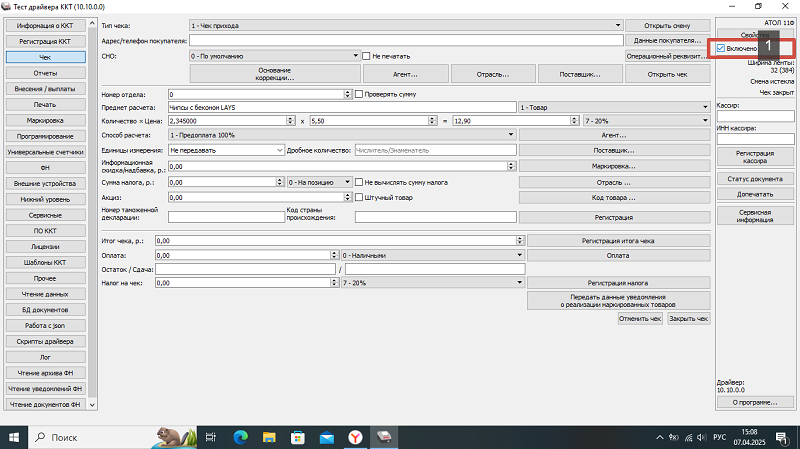Go to the Отчеты section
Image resolution: width=800 pixels, height=449 pixels.
coord(45,73)
